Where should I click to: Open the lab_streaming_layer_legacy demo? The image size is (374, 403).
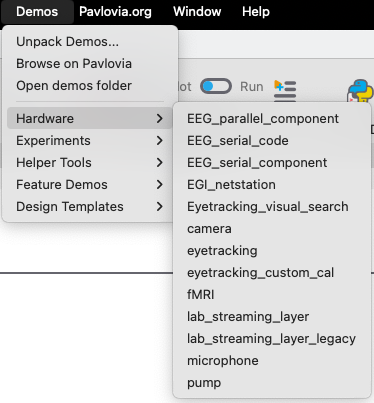[272, 339]
